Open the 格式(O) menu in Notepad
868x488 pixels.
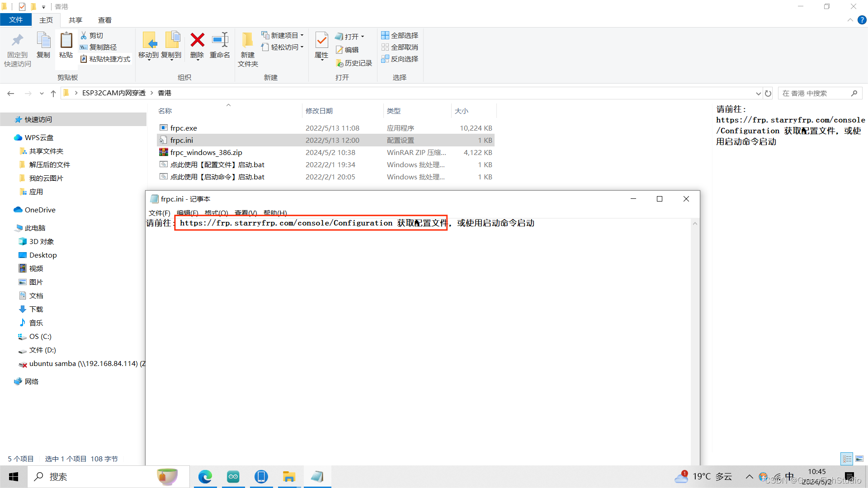216,213
